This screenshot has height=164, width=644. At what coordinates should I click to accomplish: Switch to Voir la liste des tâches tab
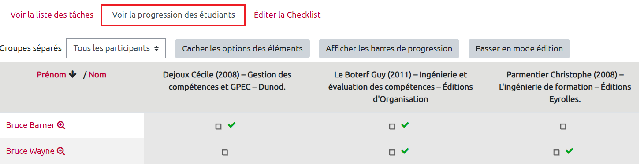[x=52, y=15]
